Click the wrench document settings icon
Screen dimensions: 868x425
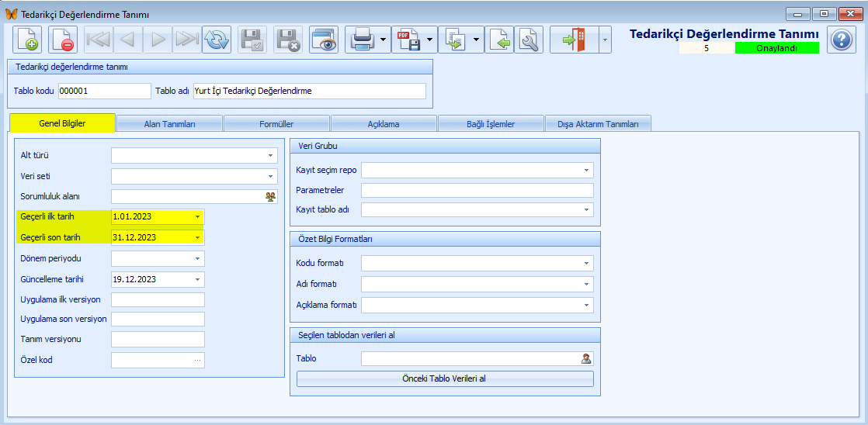(529, 40)
